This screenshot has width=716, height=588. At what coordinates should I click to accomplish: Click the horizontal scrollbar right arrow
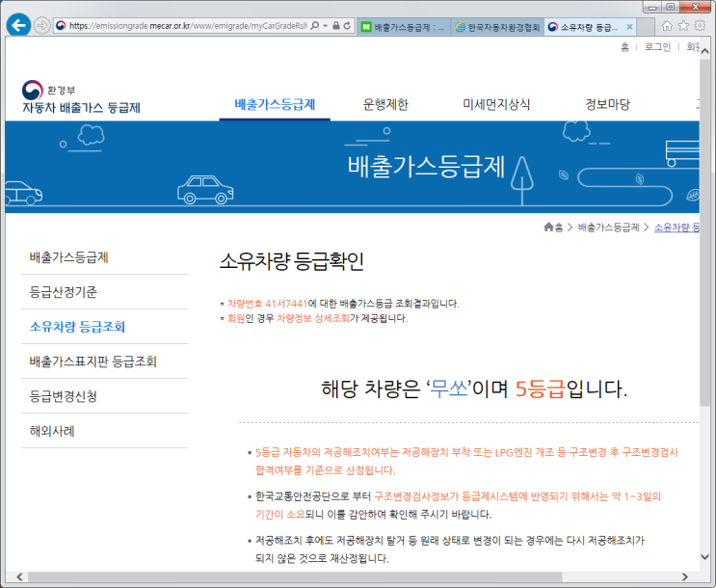(684, 576)
